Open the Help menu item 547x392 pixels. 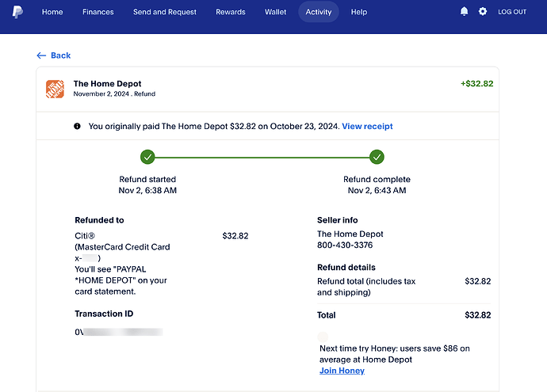pos(359,12)
